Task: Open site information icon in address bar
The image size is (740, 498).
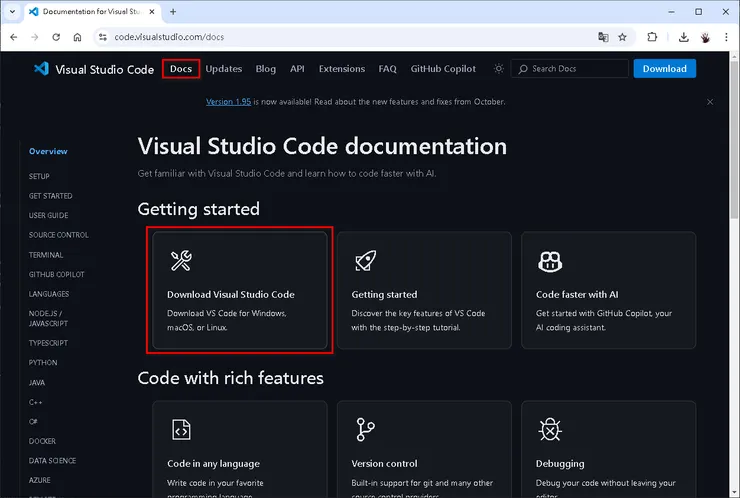Action: point(102,37)
